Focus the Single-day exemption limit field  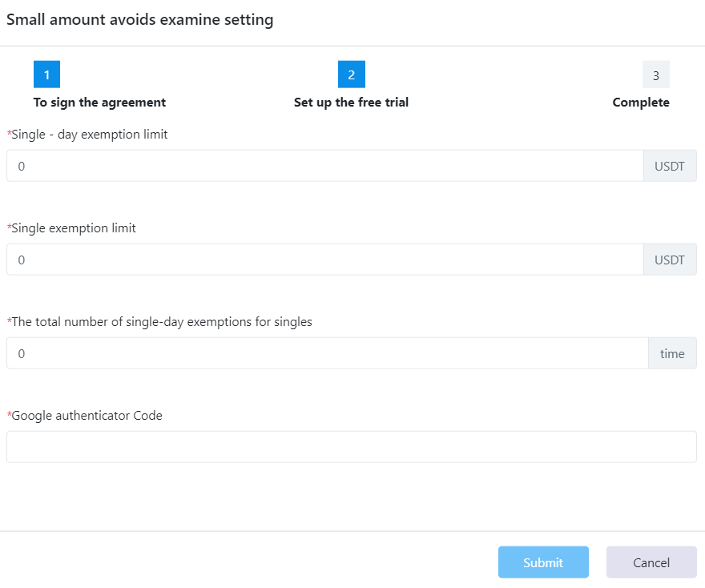(x=325, y=166)
